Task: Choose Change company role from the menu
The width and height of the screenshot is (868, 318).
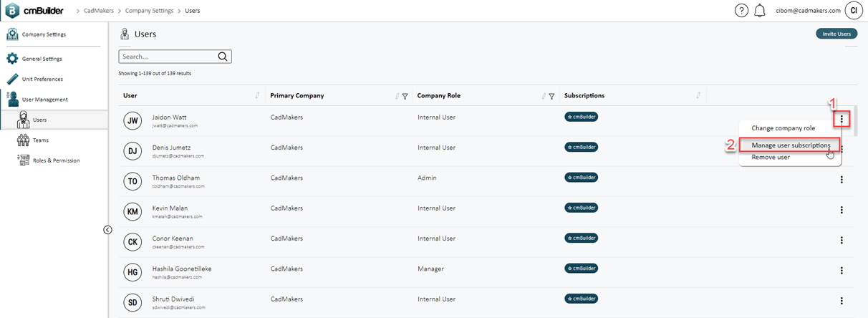Action: pos(783,128)
